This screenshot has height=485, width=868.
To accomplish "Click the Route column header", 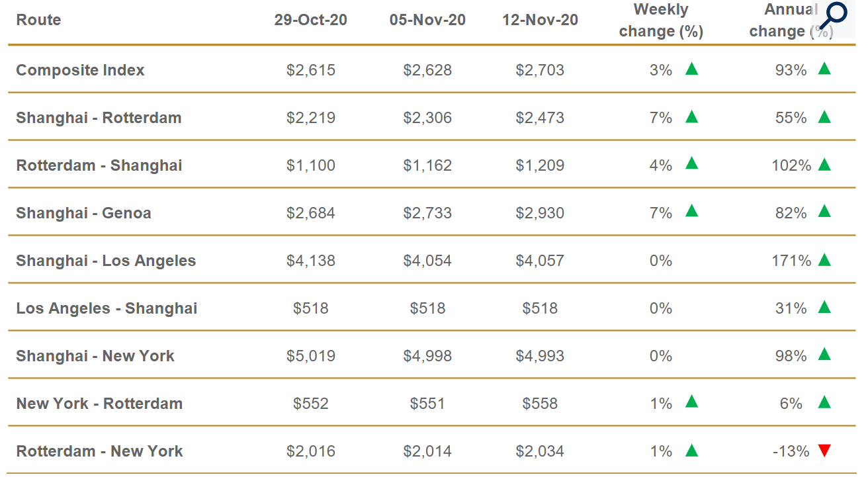I will [x=38, y=20].
